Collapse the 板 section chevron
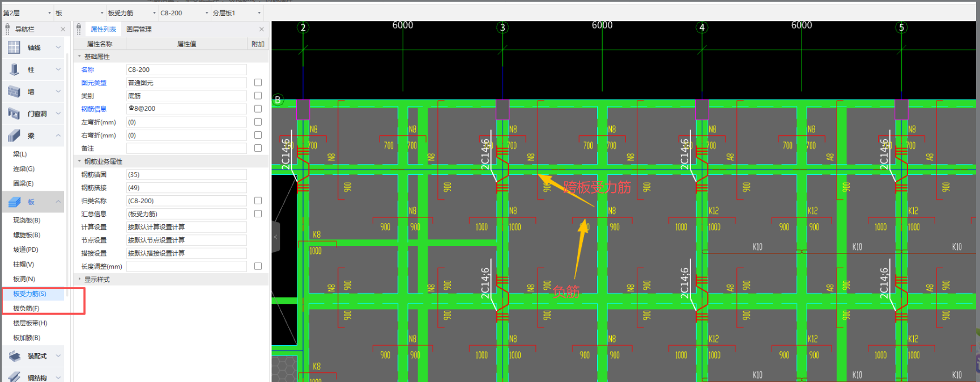Viewport: 980px width, 382px height. click(58, 202)
